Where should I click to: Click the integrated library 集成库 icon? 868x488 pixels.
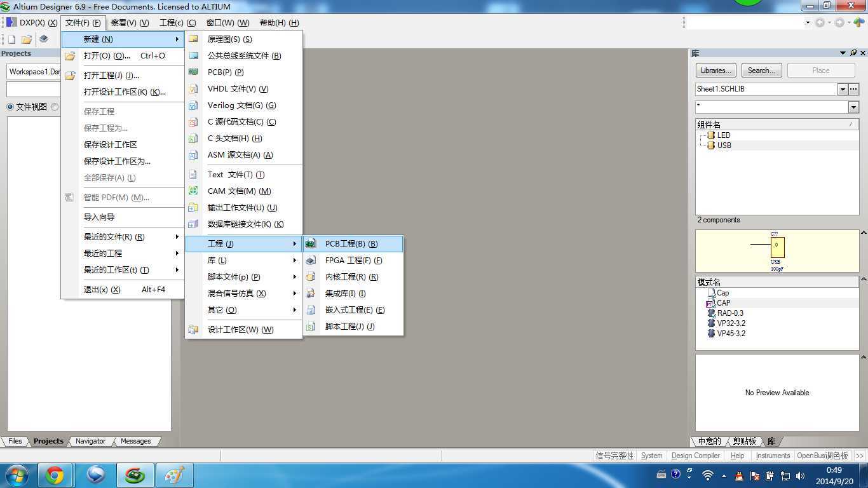(311, 293)
